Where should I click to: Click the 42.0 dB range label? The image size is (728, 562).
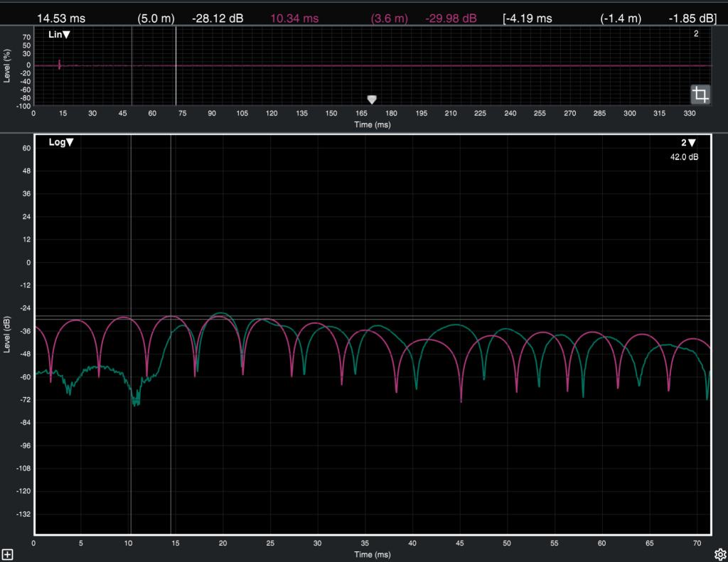(684, 157)
